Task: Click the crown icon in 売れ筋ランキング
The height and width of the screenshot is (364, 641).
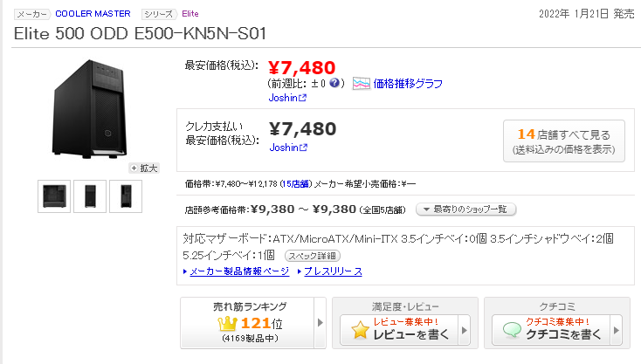Action: coord(227,324)
